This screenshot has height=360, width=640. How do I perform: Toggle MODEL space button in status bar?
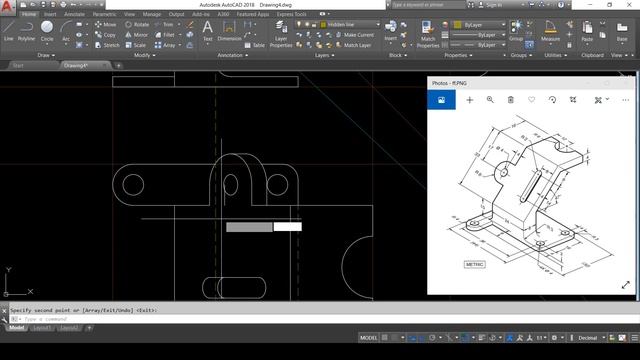(368, 338)
